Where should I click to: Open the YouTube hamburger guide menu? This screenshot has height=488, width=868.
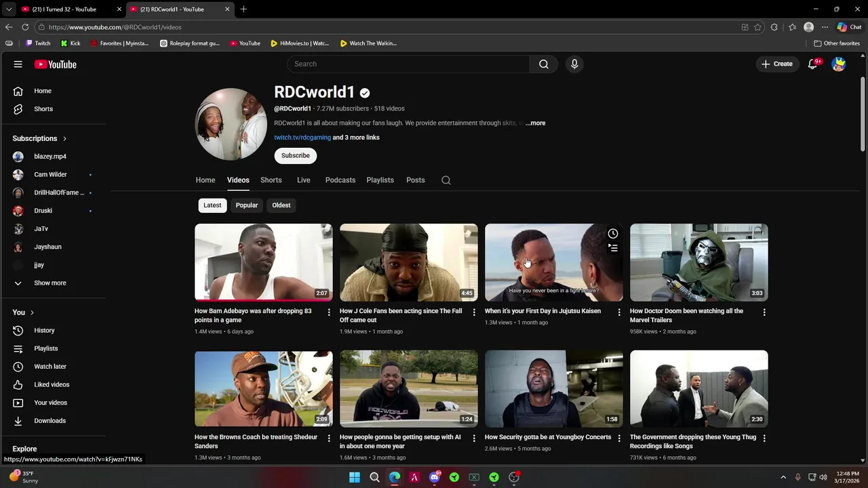[18, 64]
